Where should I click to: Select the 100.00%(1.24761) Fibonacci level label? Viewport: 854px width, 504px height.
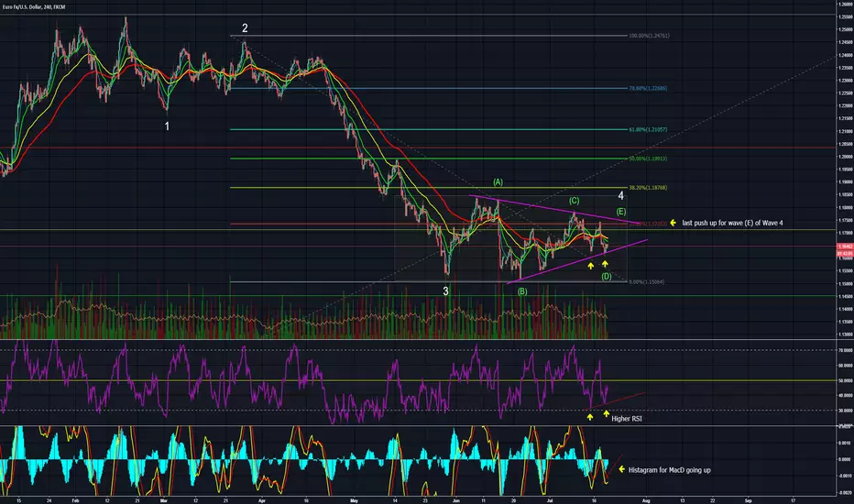coord(650,36)
